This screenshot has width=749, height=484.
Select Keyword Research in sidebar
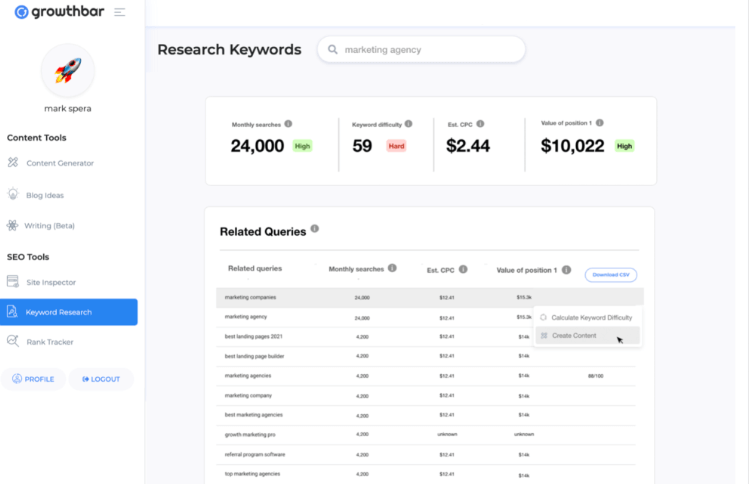pyautogui.click(x=69, y=312)
